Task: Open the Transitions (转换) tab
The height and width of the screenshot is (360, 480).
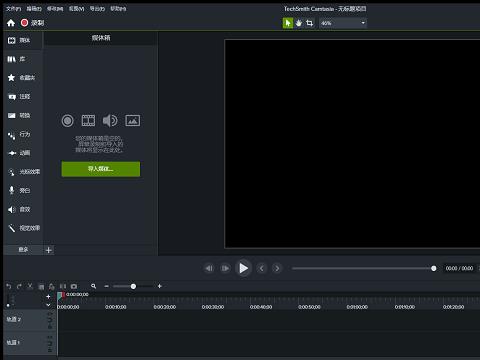Action: click(x=23, y=115)
